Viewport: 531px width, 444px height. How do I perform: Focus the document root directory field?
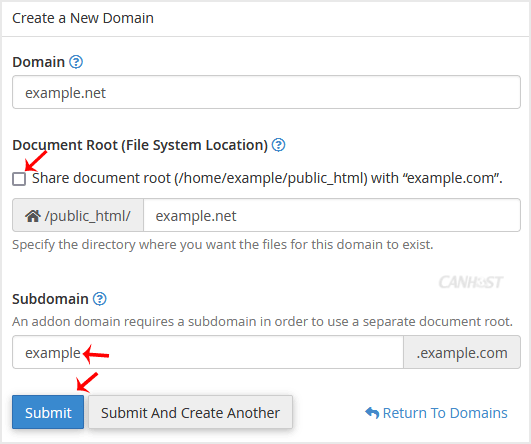click(332, 215)
